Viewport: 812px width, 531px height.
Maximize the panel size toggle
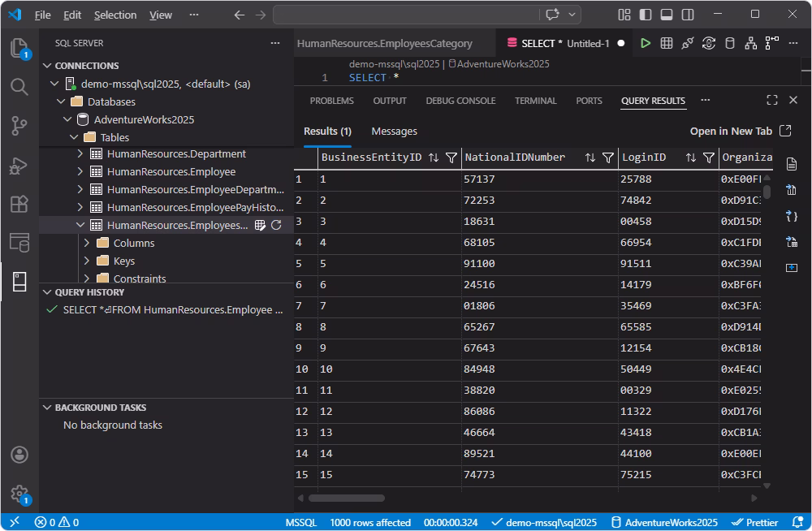[771, 100]
